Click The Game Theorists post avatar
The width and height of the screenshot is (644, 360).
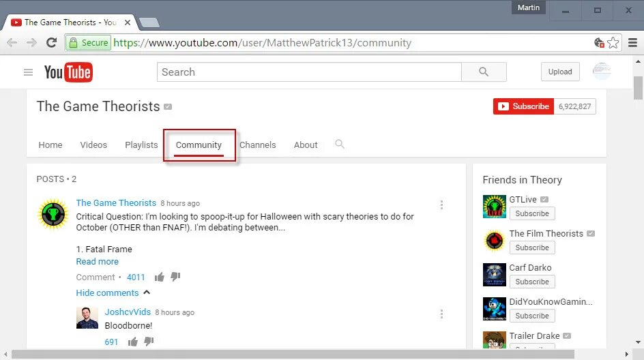coord(53,214)
